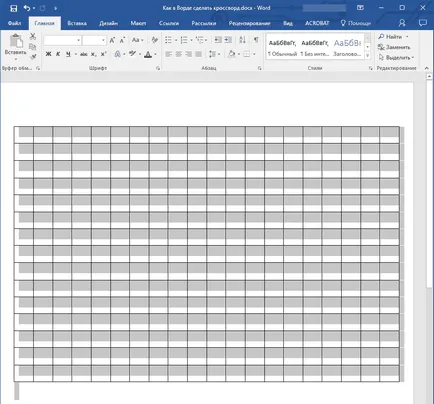Decrease font size with smaller A
The image size is (434, 404).
[x=122, y=40]
